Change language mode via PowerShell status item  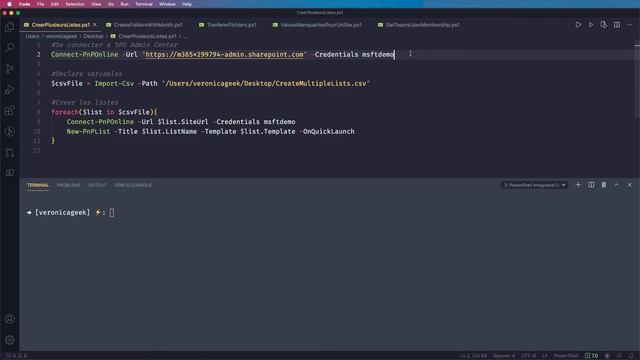click(x=566, y=356)
